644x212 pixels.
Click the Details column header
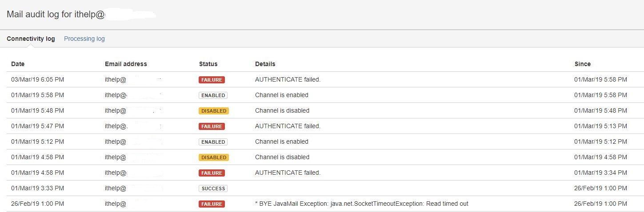click(x=265, y=64)
